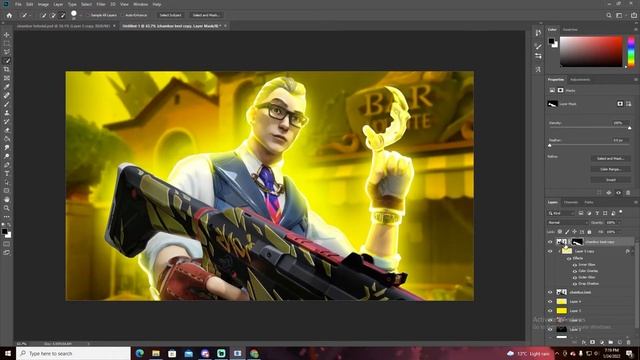Click the hue spectrum strip in Color panel
Viewport: 640px width, 360px height.
tap(631, 51)
